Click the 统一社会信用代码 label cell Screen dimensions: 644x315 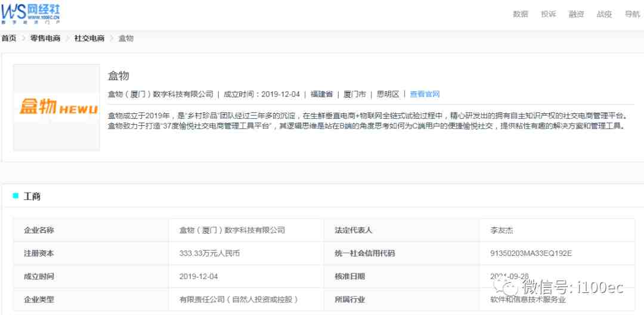tap(402, 254)
